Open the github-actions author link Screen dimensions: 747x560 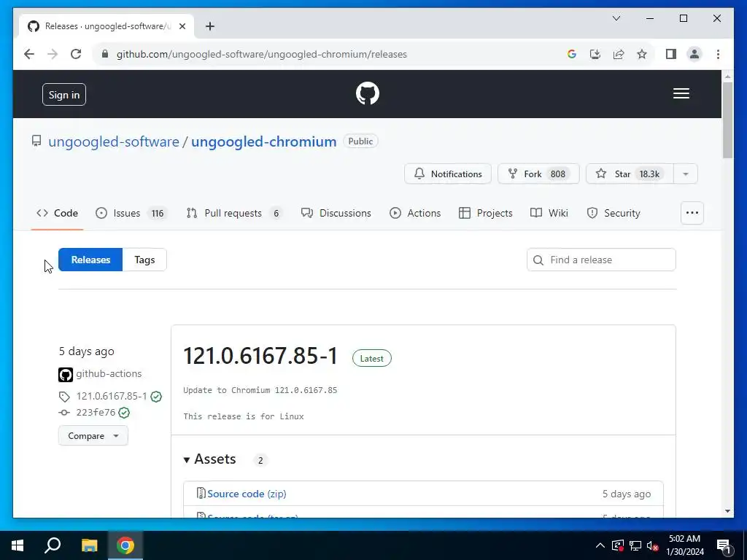[x=109, y=374]
